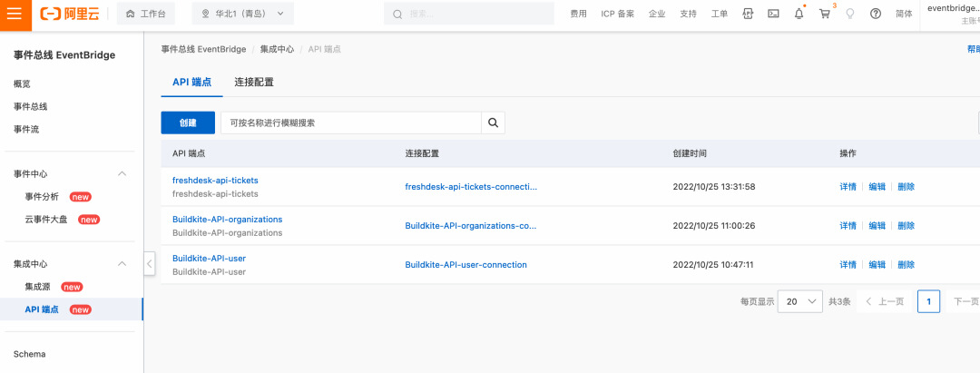This screenshot has height=373, width=980.
Task: Open Buildkite-API-user-connection link
Action: point(465,264)
